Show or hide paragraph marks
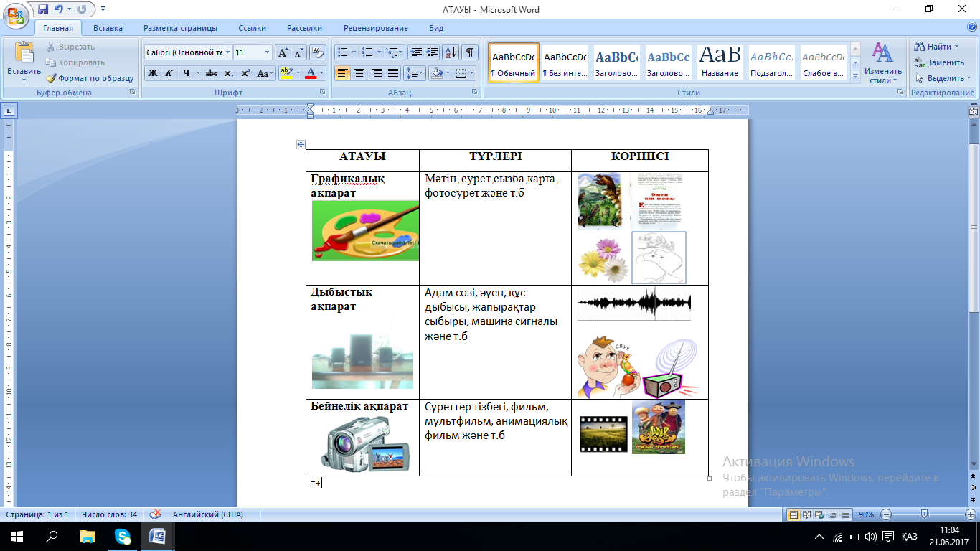Screen dimensions: 980x551 tap(470, 52)
